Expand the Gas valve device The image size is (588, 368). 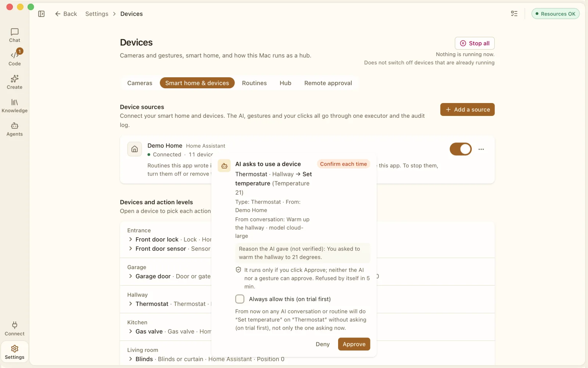(x=130, y=331)
